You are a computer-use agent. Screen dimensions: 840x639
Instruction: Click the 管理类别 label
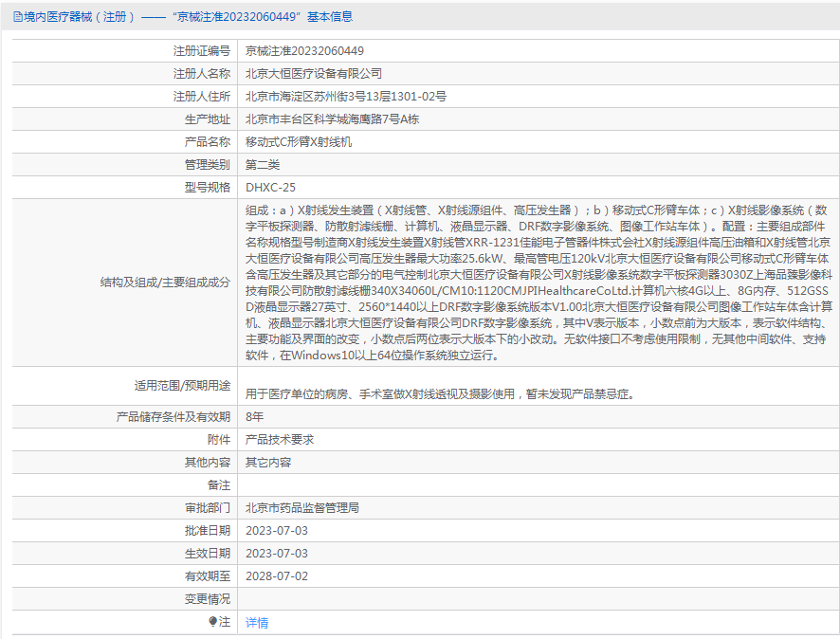(208, 165)
